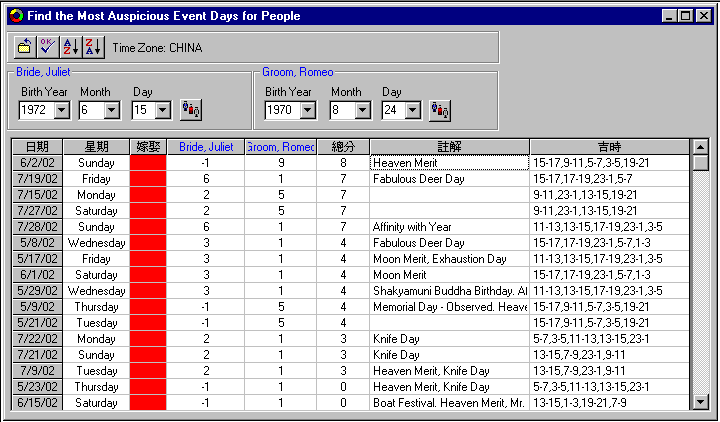Open the Bride Birth Year dropdown
This screenshot has height=422, width=720.
61,110
